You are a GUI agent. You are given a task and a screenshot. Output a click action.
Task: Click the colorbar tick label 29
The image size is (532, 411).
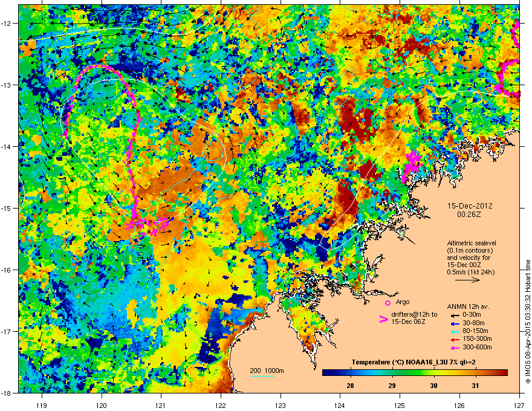(392, 386)
